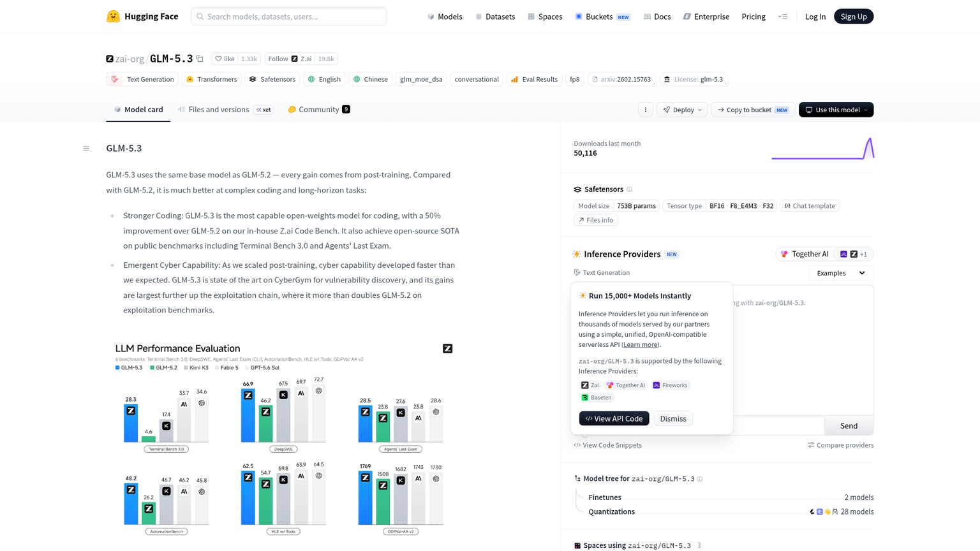Open Buckets in the top navigation
Image resolution: width=980 pixels, height=551 pixels.
[603, 17]
